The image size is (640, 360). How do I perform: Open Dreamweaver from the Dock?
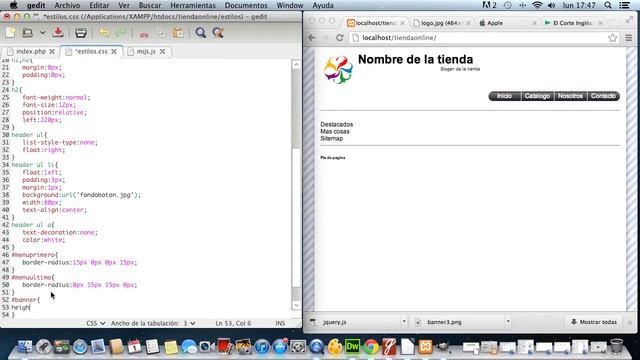pos(352,347)
